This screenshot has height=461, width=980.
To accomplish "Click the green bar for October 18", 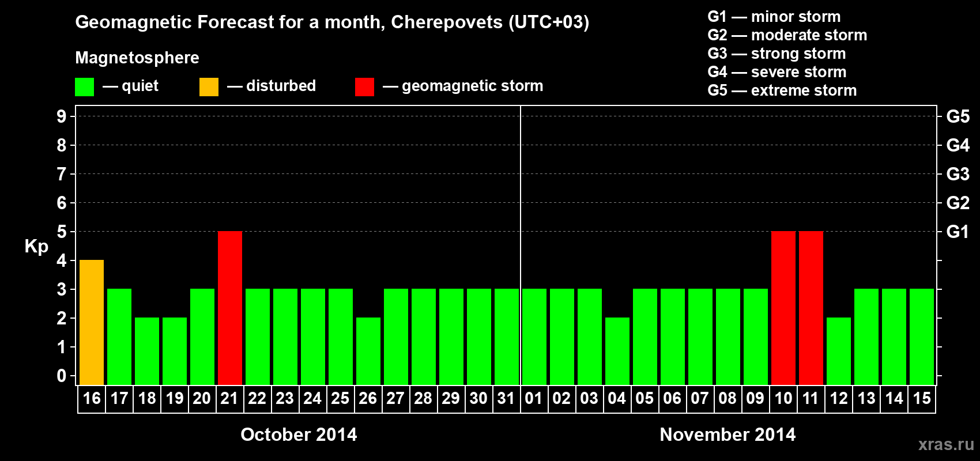I will pos(147,351).
